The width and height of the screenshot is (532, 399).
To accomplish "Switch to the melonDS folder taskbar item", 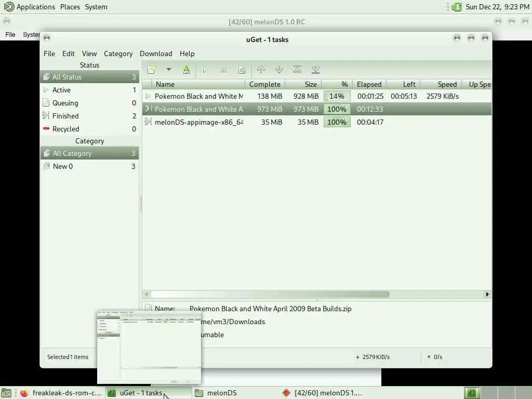I will click(234, 393).
